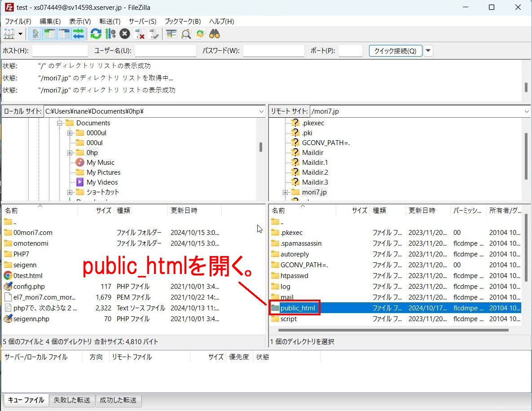Click the クイック接続(Q) button
This screenshot has width=532, height=411.
coord(395,51)
